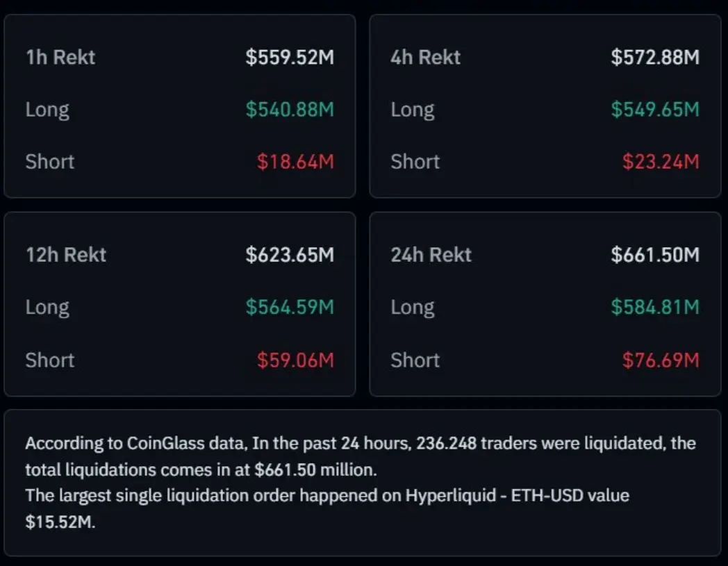728x566 pixels.
Task: Click the 4h Rekt total $572.88M
Action: [x=655, y=57]
